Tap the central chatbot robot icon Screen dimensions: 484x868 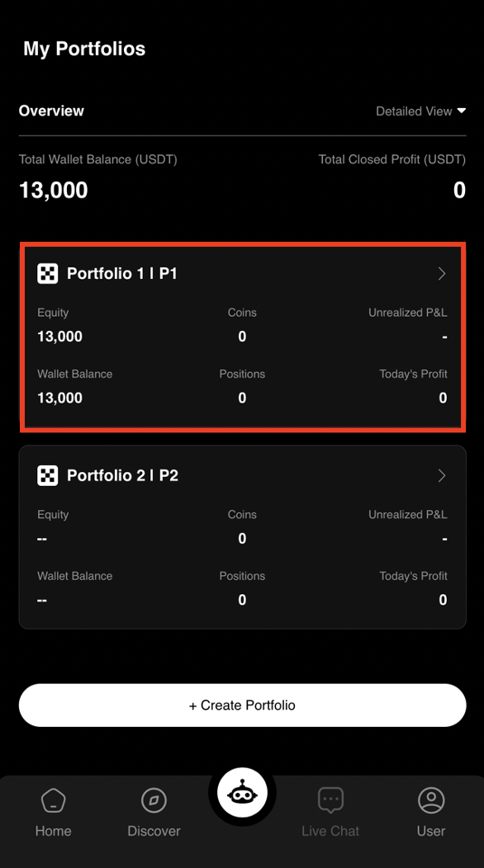242,791
